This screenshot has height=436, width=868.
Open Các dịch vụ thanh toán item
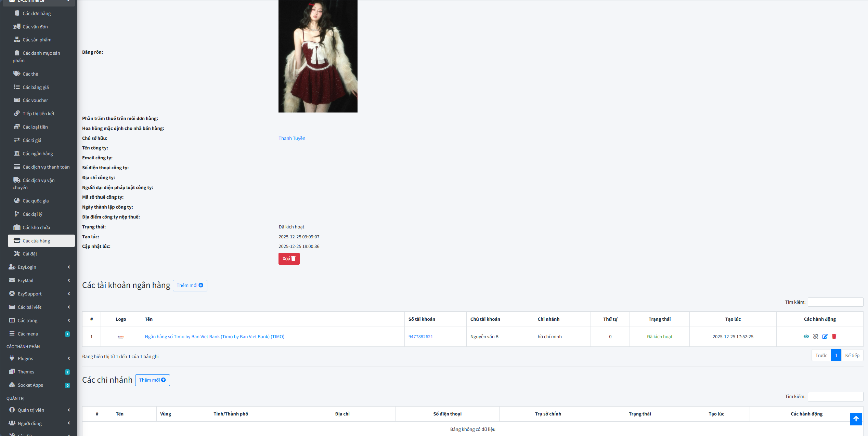click(46, 167)
